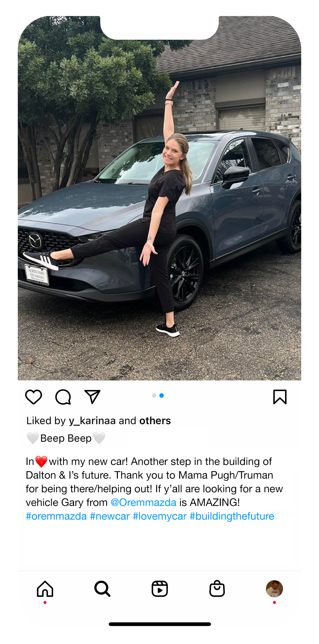View y_karinaa's profile from likes
Image resolution: width=319 pixels, height=644 pixels.
[92, 421]
